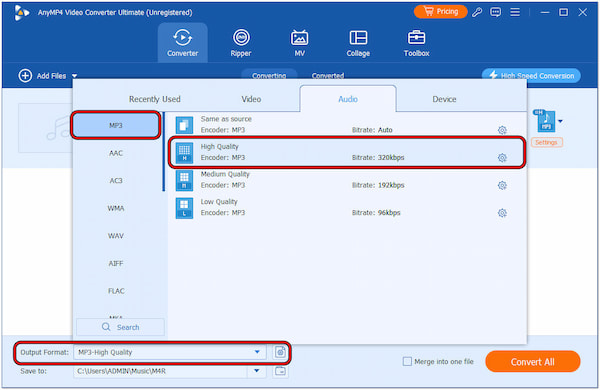Open the output folder icon beside Save to
Image resolution: width=600 pixels, height=390 pixels.
tap(280, 371)
